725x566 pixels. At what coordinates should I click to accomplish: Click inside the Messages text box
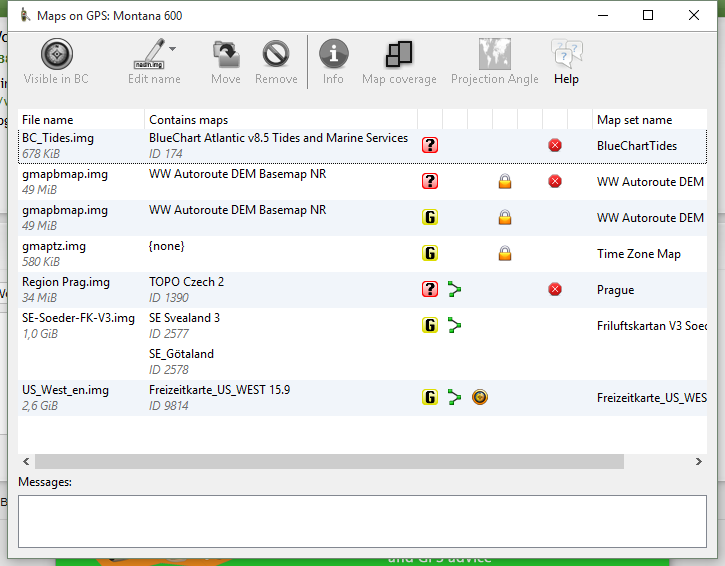tap(362, 521)
